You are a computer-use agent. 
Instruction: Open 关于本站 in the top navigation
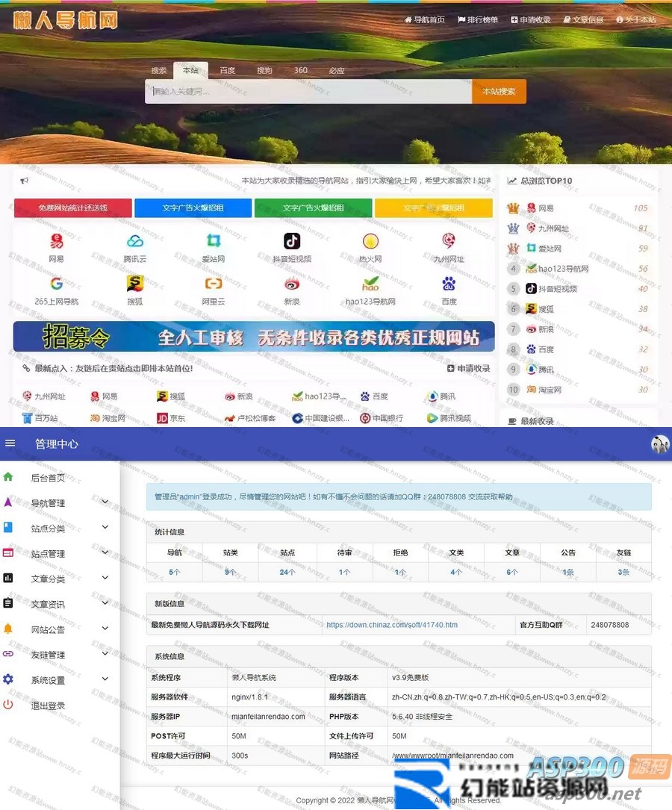pos(636,19)
